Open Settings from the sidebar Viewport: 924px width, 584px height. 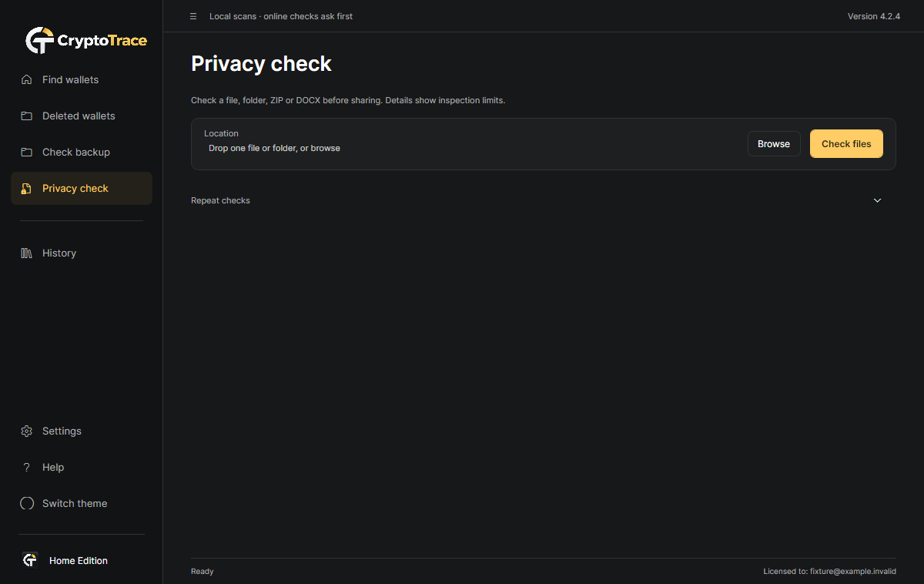(82, 431)
